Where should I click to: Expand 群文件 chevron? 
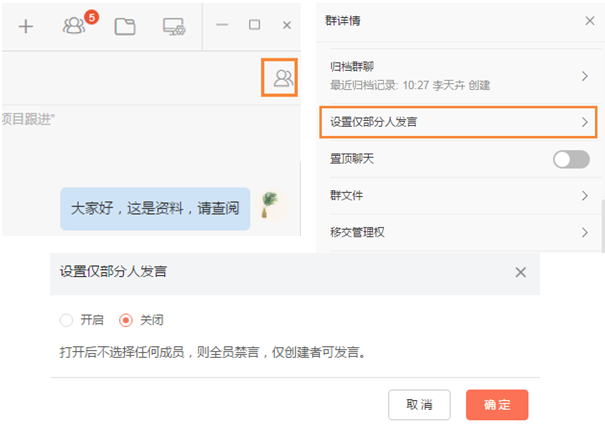coord(585,196)
